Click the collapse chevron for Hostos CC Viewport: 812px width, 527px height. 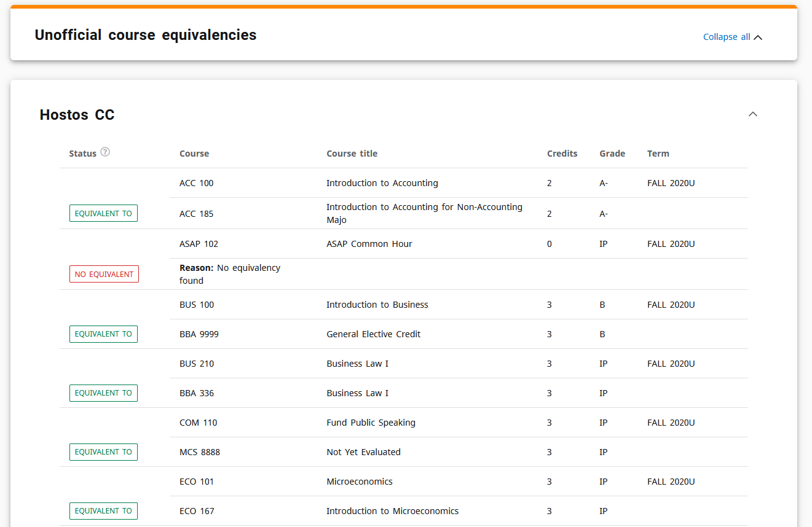click(x=752, y=114)
